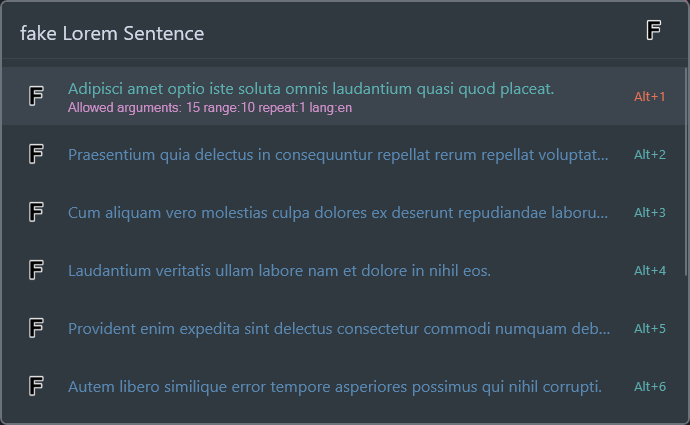Click the F icon beside the 'Autem libero similique' result
Screen dimensions: 690x425
(36, 386)
